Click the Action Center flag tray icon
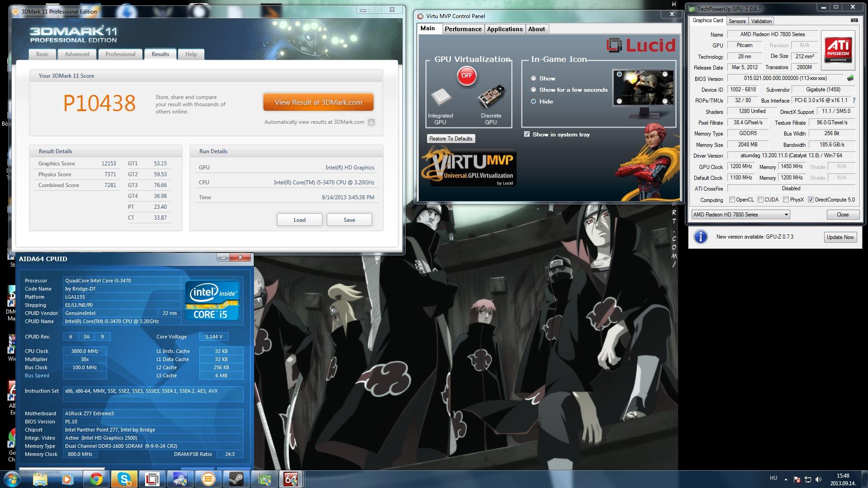 click(x=797, y=479)
